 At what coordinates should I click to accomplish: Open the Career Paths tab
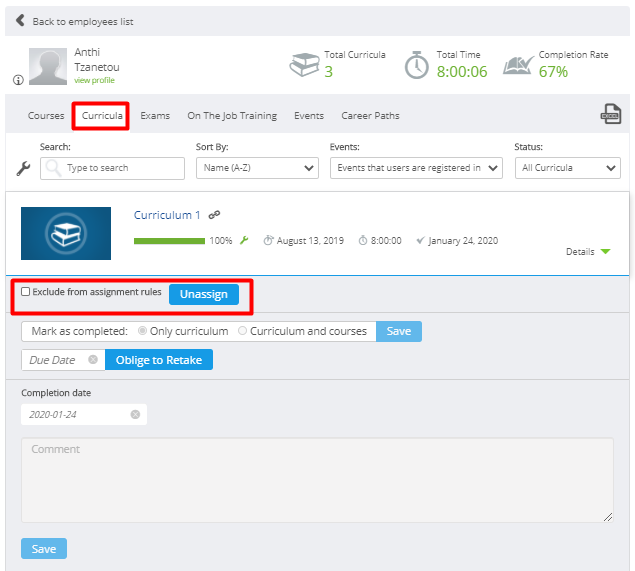pyautogui.click(x=370, y=115)
